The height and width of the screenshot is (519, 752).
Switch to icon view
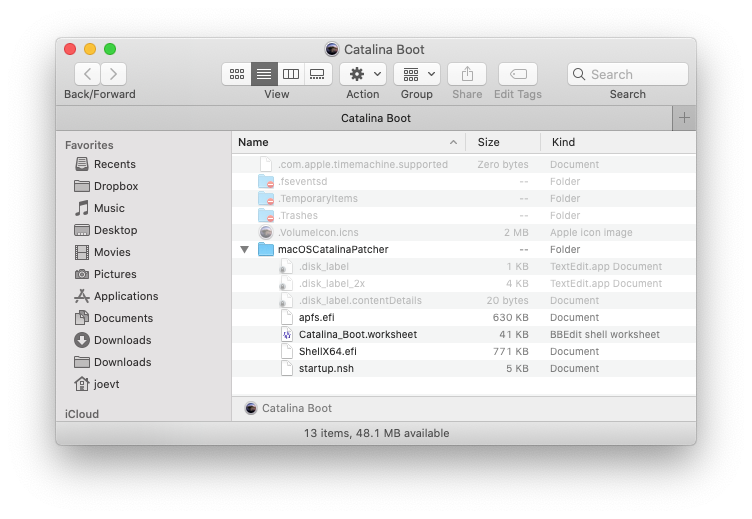(236, 74)
